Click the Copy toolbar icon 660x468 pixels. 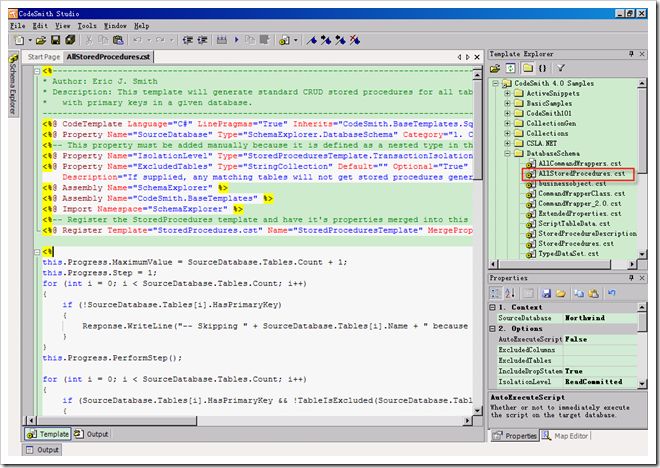click(x=103, y=40)
